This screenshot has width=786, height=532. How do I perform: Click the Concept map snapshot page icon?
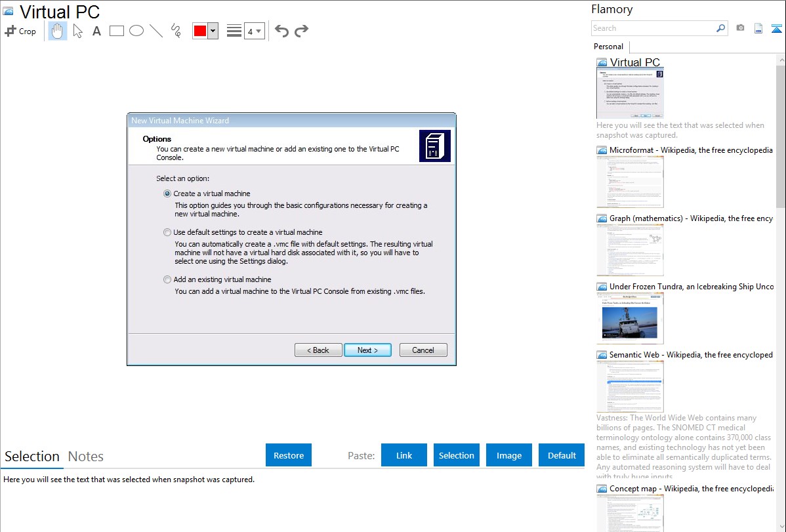[x=602, y=488]
